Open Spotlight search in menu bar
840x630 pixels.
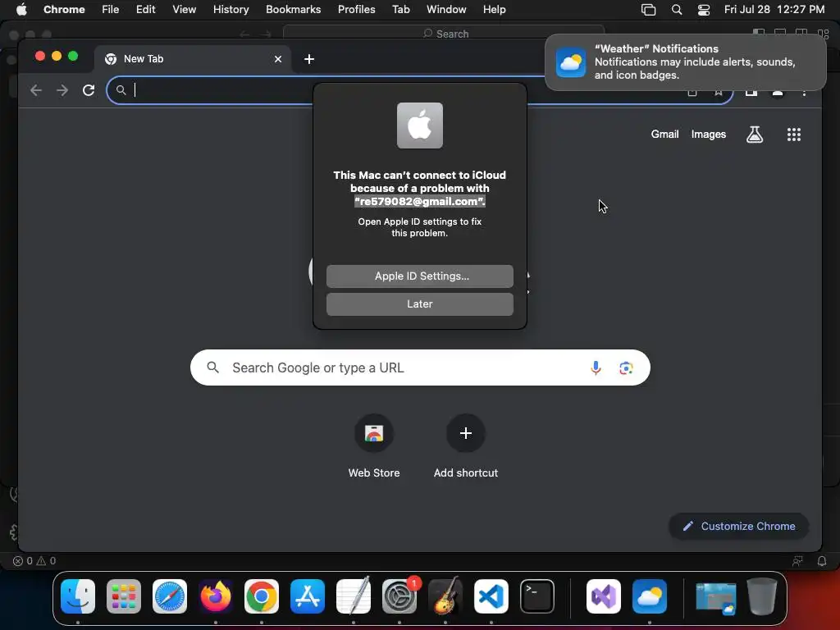[677, 10]
